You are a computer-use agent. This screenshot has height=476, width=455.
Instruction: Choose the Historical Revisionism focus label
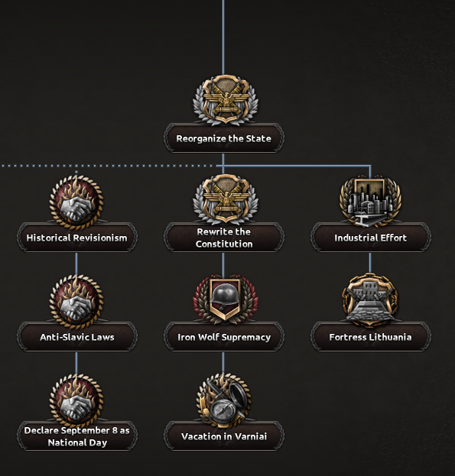[77, 238]
